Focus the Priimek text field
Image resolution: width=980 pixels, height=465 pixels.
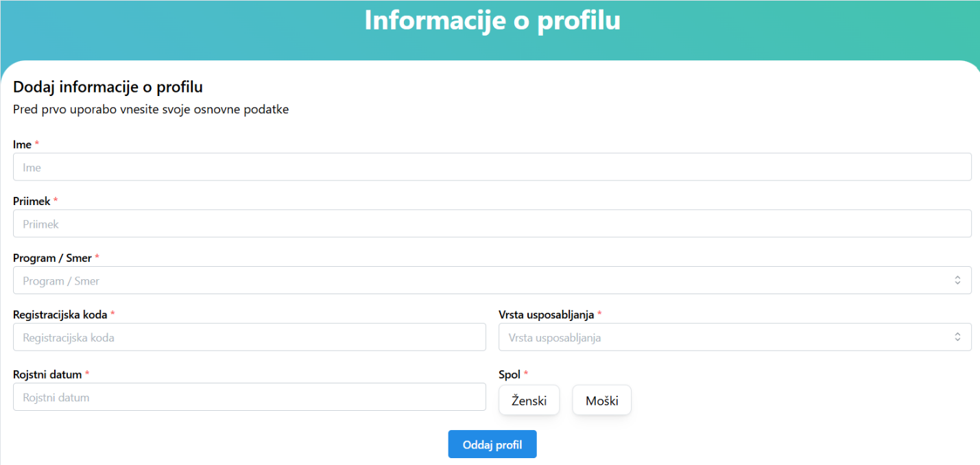(492, 224)
